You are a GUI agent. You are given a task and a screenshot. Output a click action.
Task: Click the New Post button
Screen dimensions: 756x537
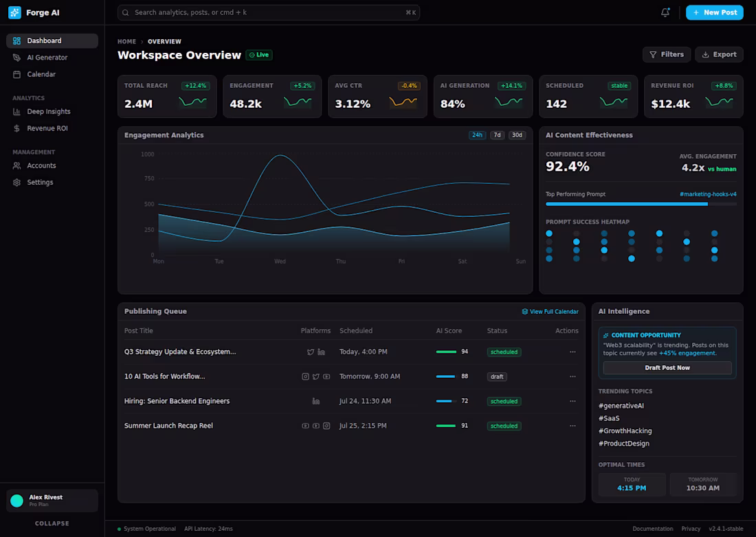point(715,12)
